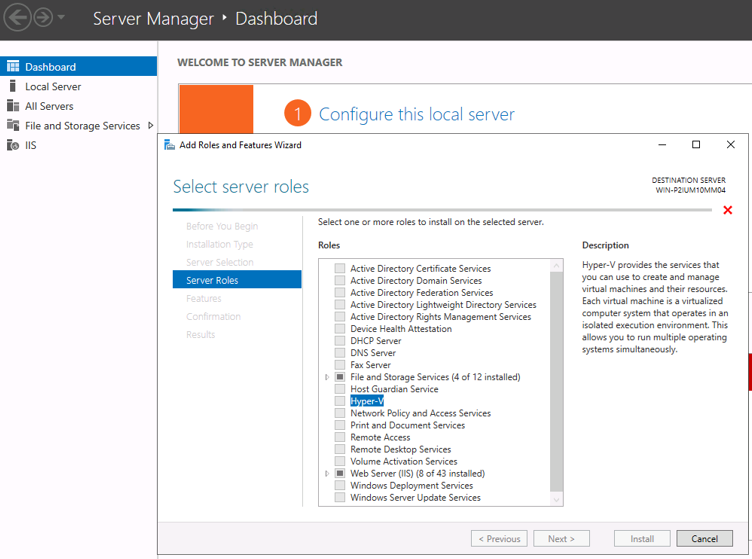
Task: Click the All Servers icon
Action: [x=13, y=106]
